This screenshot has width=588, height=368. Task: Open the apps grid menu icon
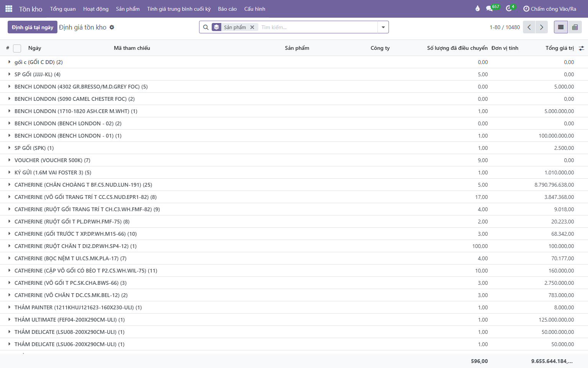tap(9, 8)
